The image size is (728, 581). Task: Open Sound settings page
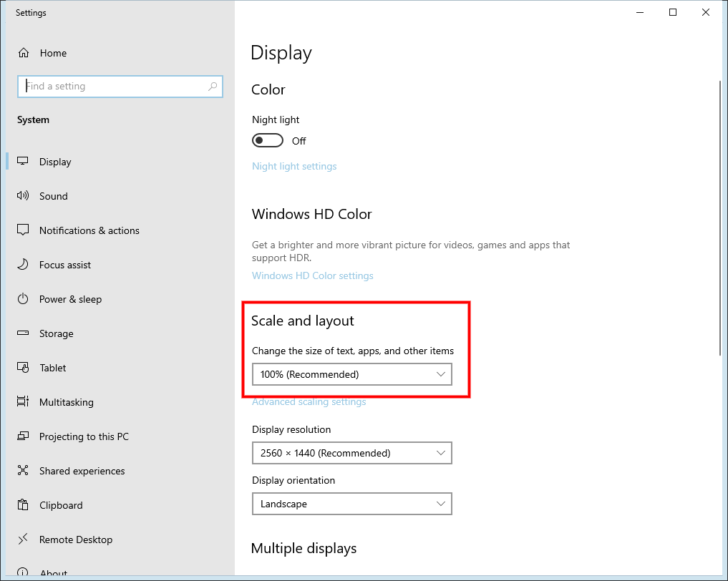(120, 196)
